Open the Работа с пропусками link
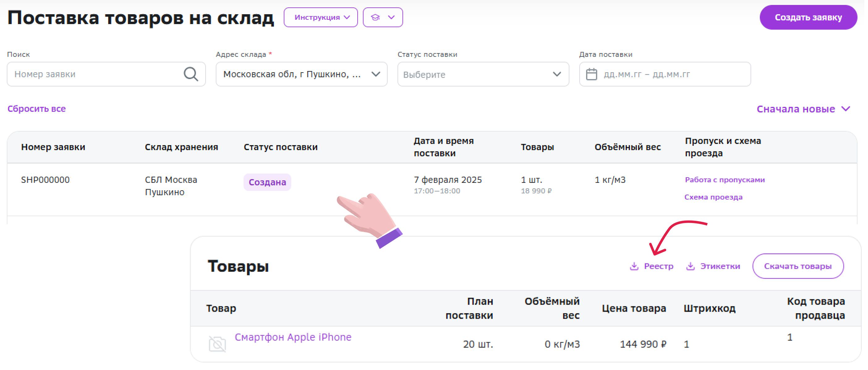The image size is (868, 370). [x=725, y=180]
